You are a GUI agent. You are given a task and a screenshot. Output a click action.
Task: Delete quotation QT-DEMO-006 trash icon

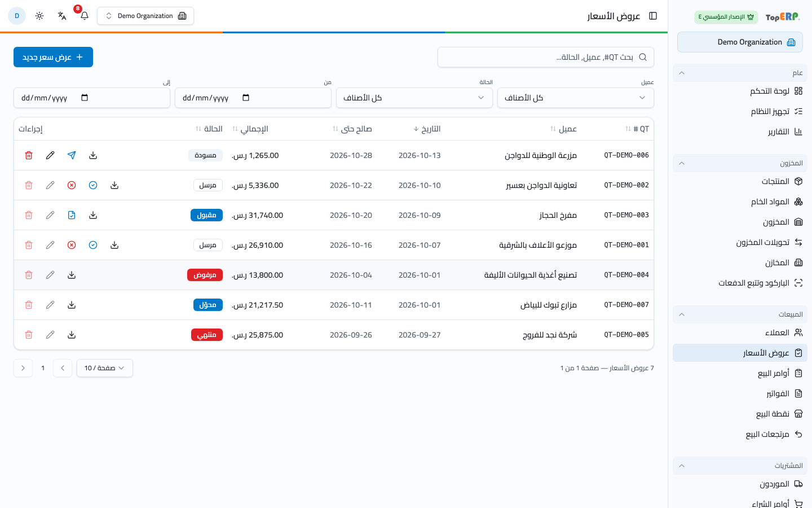coord(29,155)
